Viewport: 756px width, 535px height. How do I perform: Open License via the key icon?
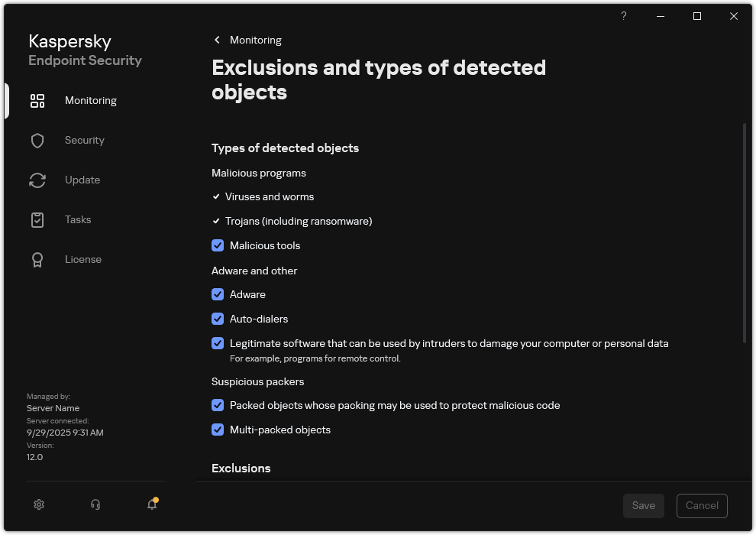coord(37,259)
